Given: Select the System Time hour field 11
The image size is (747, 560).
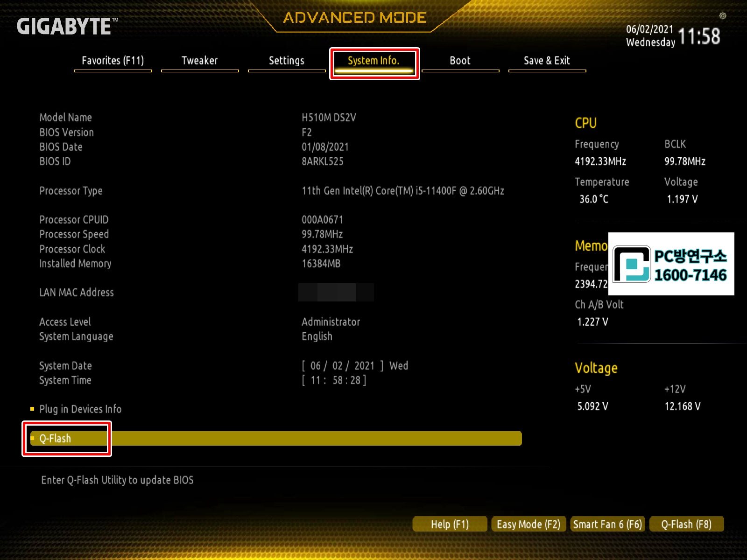Looking at the screenshot, I should [x=316, y=380].
